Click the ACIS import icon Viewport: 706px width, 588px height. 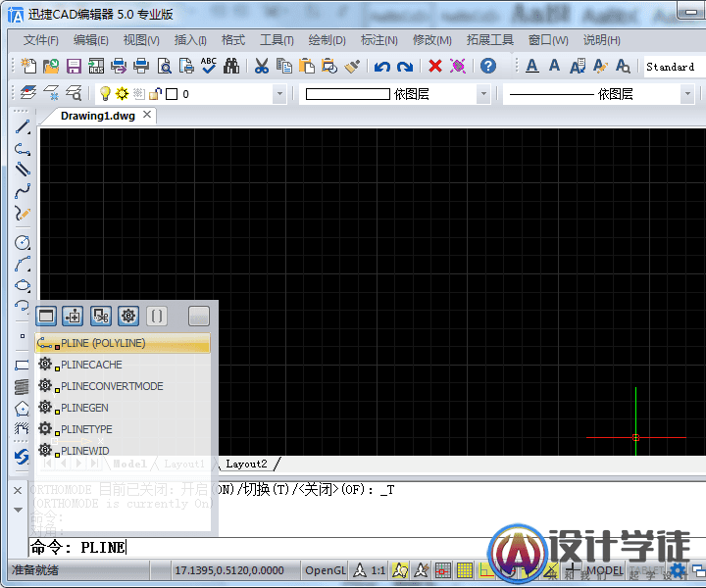[96, 66]
